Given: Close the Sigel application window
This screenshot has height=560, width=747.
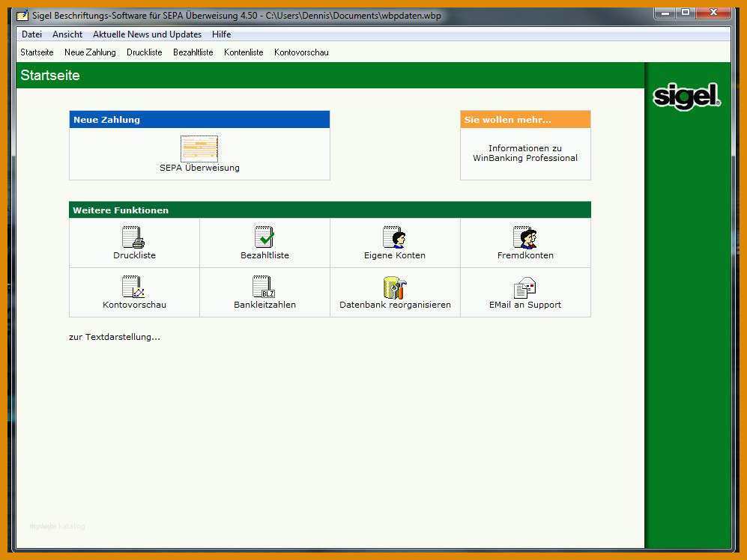Looking at the screenshot, I should point(713,13).
